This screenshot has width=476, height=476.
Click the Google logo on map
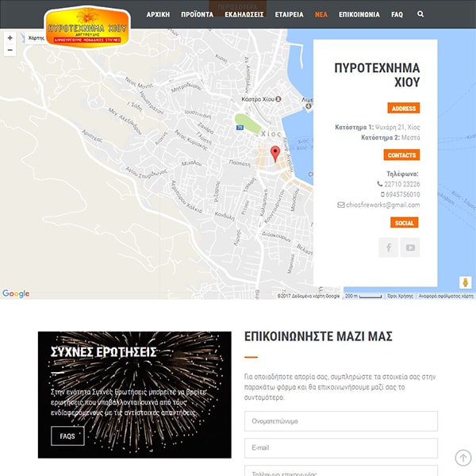click(x=16, y=294)
